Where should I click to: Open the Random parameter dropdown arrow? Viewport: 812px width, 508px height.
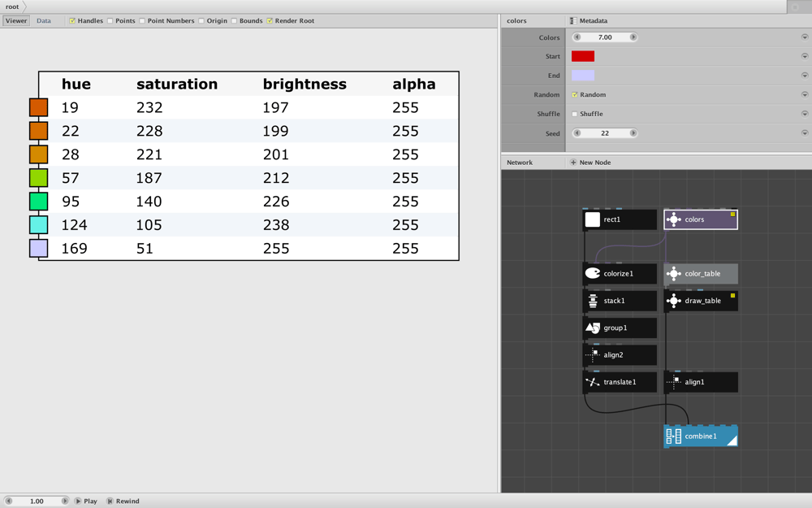pos(804,94)
